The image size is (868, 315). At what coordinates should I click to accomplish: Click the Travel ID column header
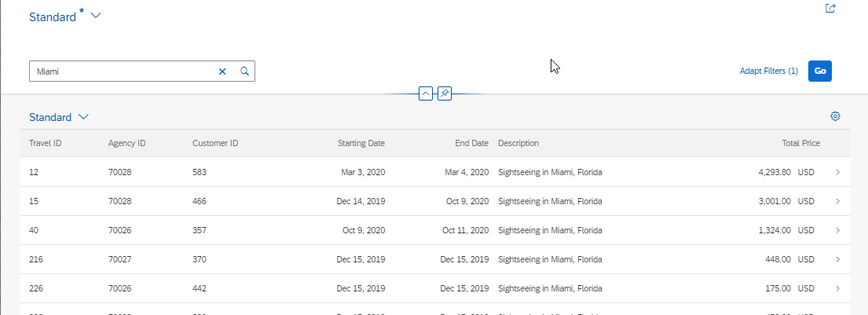46,143
